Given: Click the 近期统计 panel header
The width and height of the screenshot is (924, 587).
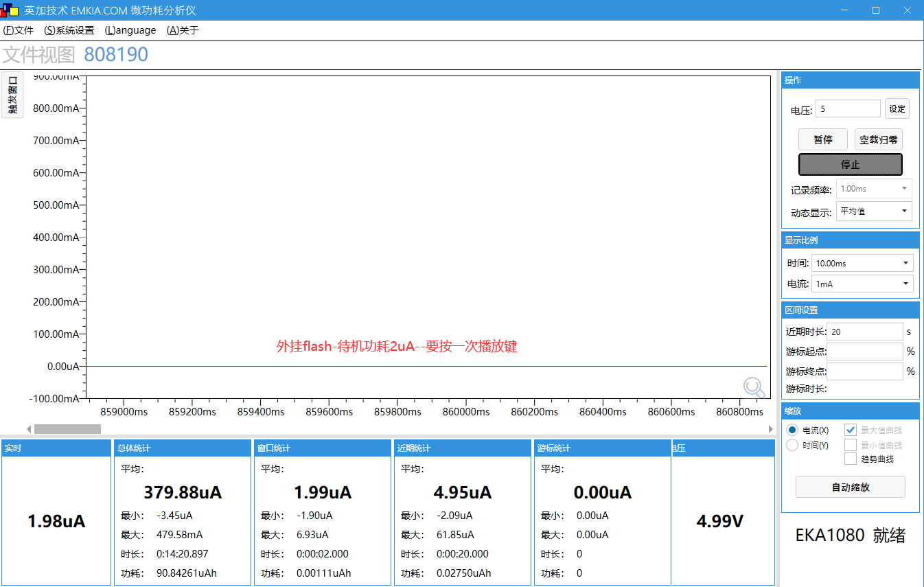Looking at the screenshot, I should pyautogui.click(x=461, y=448).
